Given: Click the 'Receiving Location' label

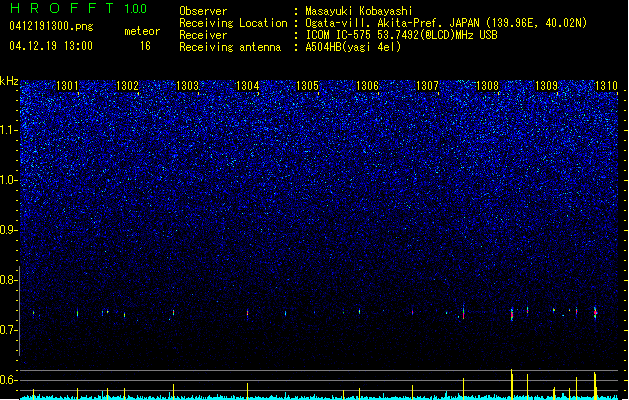Looking at the screenshot, I should [233, 23].
